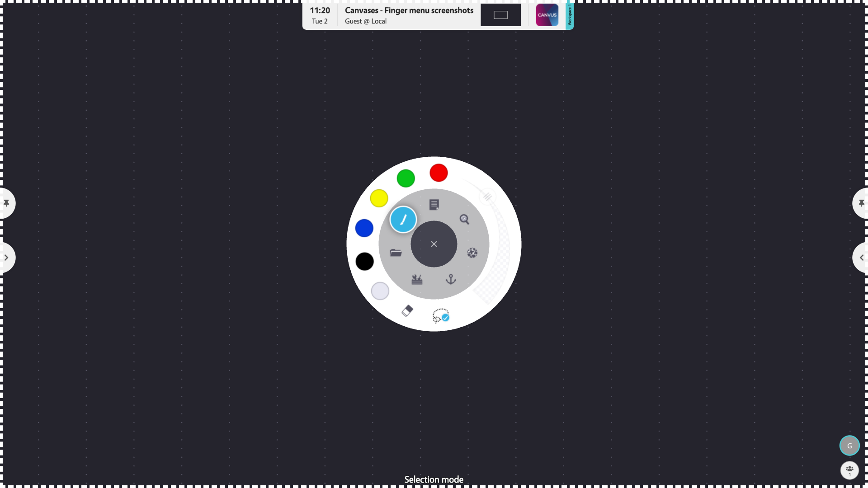
Task: Select the magnifier search tool
Action: pos(465,220)
